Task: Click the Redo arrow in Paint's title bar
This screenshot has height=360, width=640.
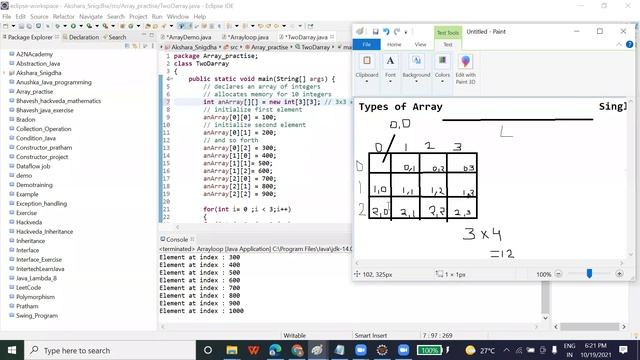Action: (x=397, y=31)
